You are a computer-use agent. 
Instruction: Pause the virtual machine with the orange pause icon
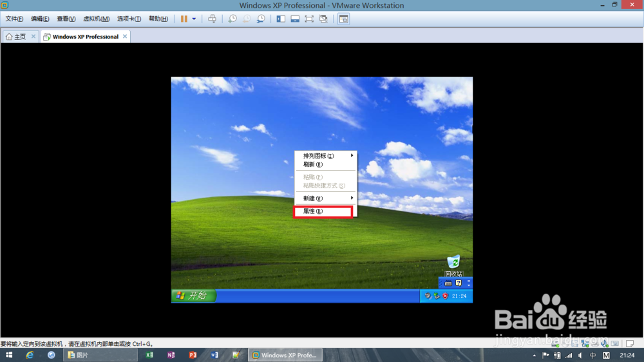coord(184,19)
